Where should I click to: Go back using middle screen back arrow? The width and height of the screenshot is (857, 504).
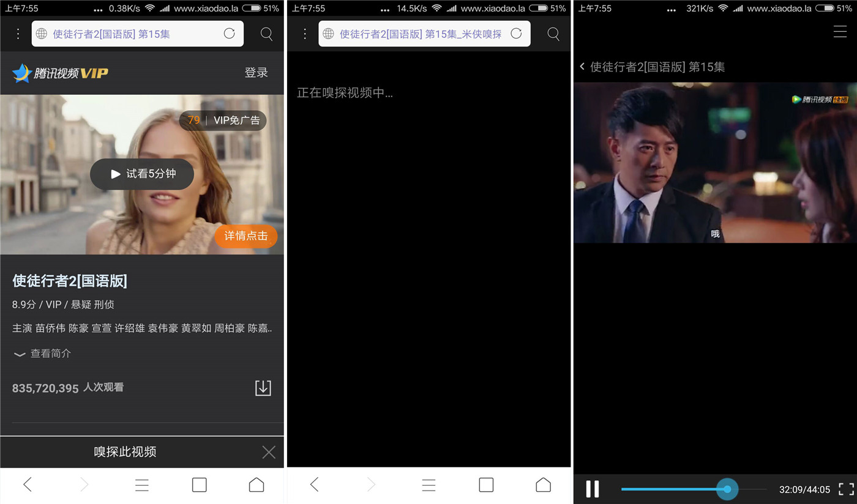coord(315,485)
